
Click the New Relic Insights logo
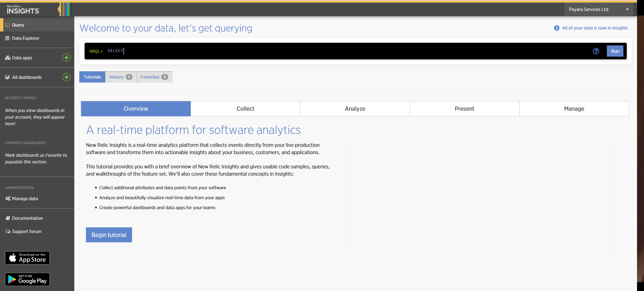(23, 10)
